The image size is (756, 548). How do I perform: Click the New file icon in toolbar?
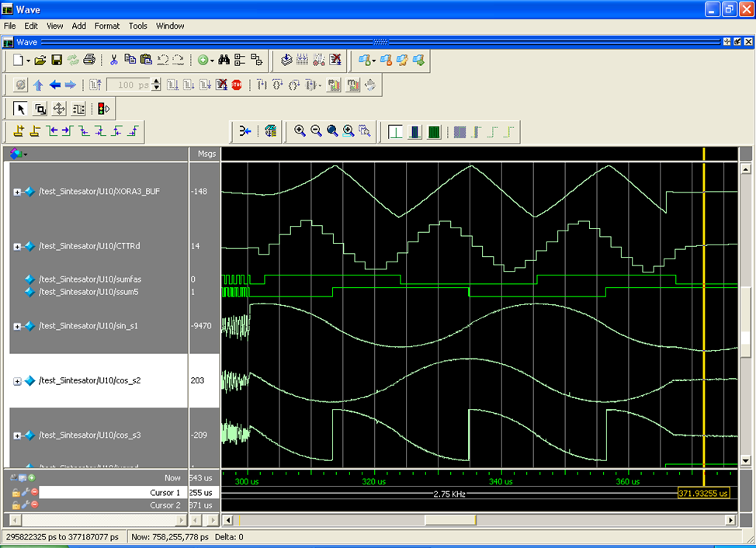pos(18,61)
